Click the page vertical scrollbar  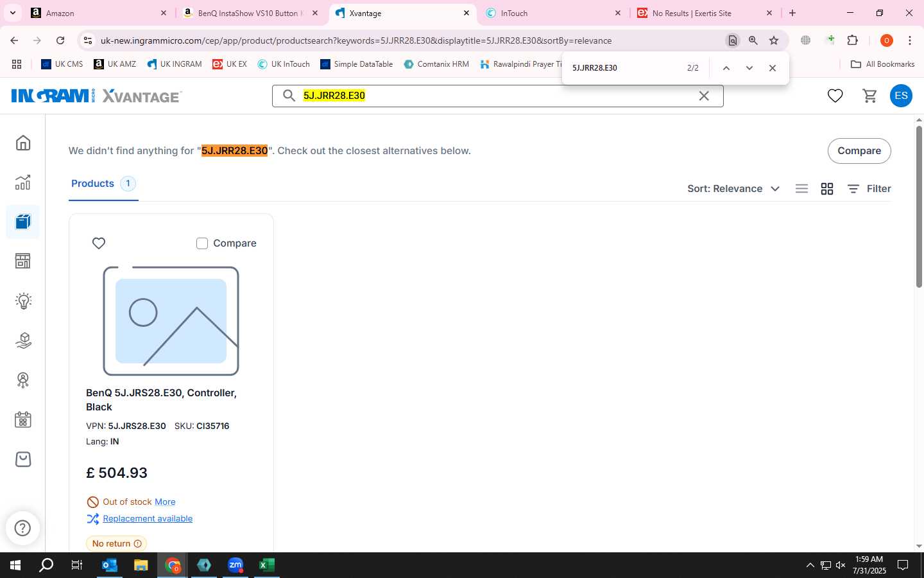click(x=919, y=206)
